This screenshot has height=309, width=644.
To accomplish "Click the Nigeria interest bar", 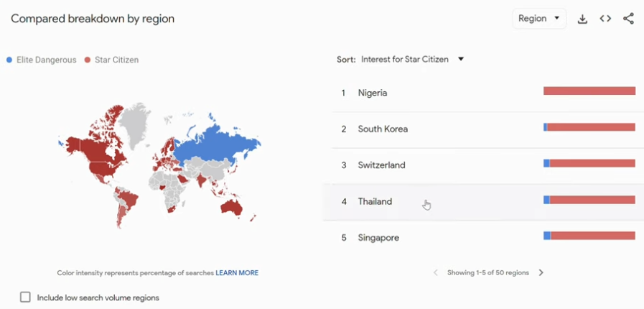I will 589,91.
